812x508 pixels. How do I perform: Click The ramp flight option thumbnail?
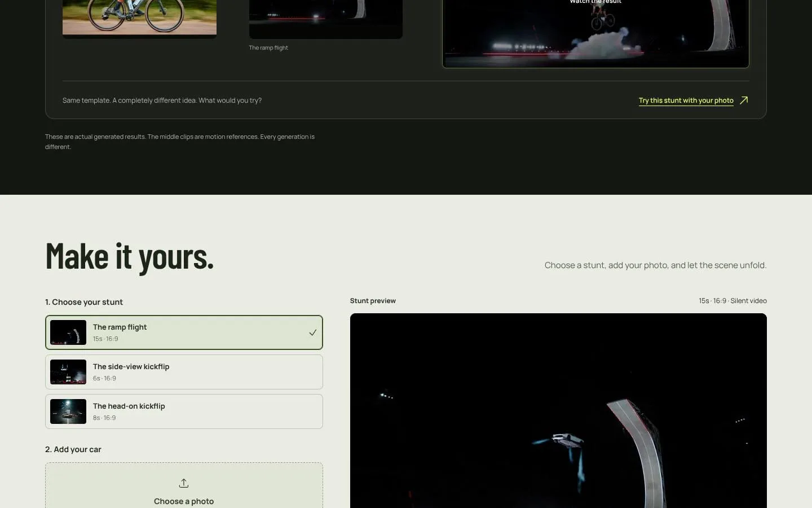point(68,332)
